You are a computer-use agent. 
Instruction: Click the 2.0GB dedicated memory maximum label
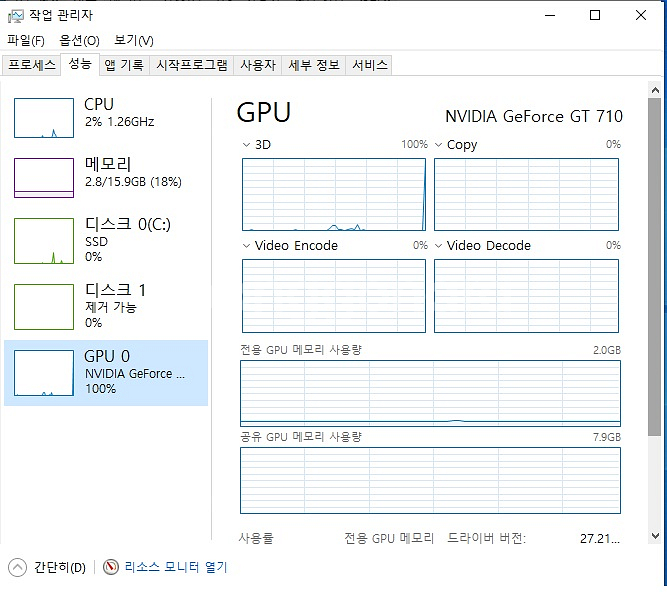click(x=607, y=350)
